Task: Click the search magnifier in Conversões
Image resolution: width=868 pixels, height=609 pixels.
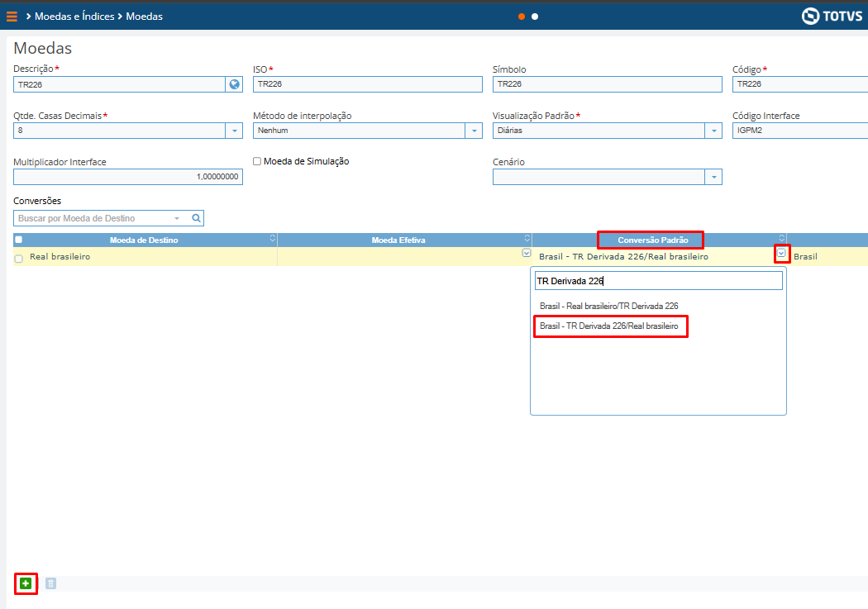Action: coord(196,218)
